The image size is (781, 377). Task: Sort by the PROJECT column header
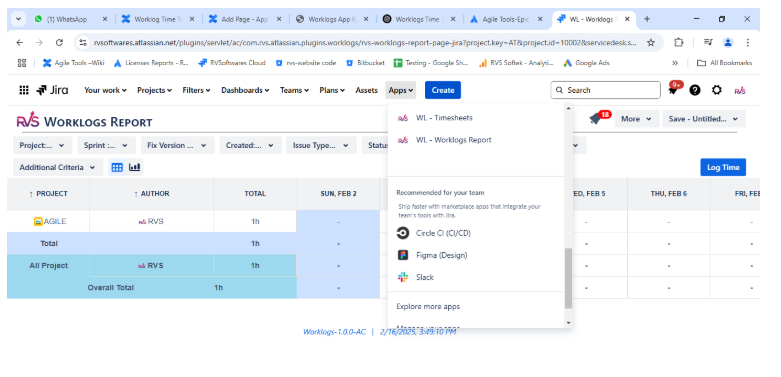(x=48, y=194)
